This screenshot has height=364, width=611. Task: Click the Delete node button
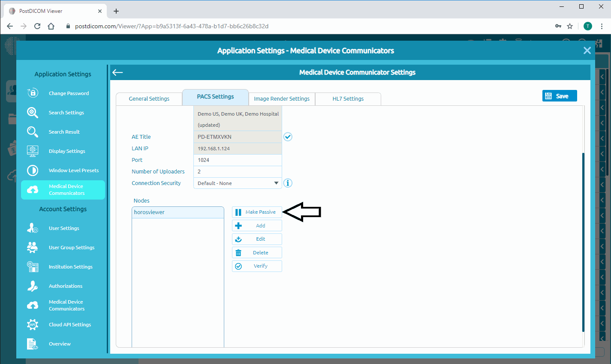pos(257,253)
